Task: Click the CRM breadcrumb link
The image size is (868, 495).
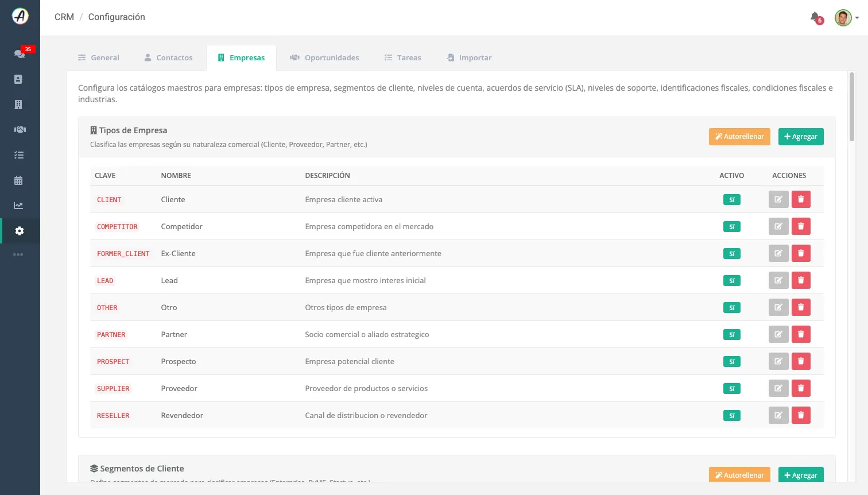Action: [64, 17]
